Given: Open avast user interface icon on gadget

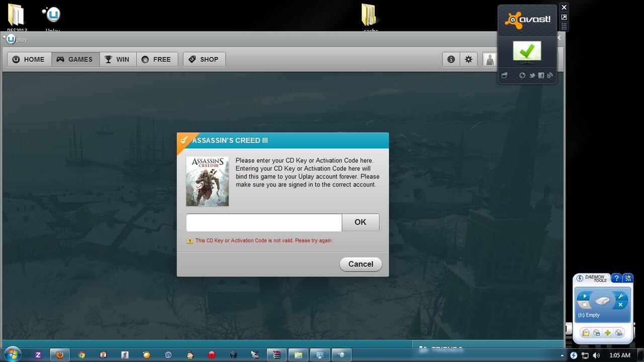Looking at the screenshot, I should coord(505,75).
